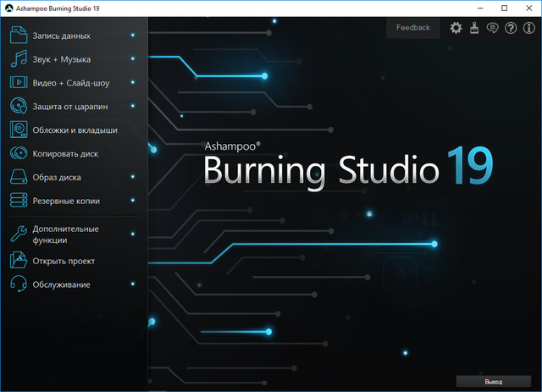542x392 pixels.
Task: Expand the Образ диска submenu dot
Action: tap(133, 178)
